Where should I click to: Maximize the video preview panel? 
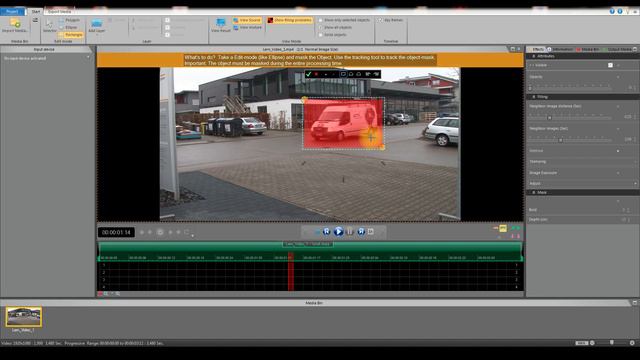513,49
